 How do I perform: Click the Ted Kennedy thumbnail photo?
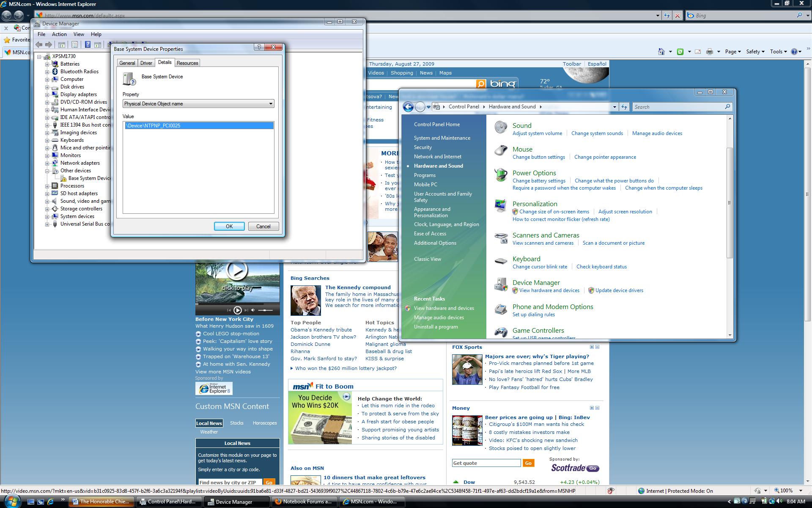306,301
